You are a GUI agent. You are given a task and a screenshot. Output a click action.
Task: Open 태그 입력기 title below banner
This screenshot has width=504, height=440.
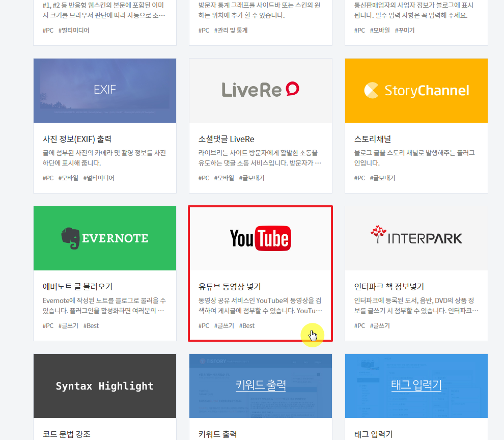(374, 434)
